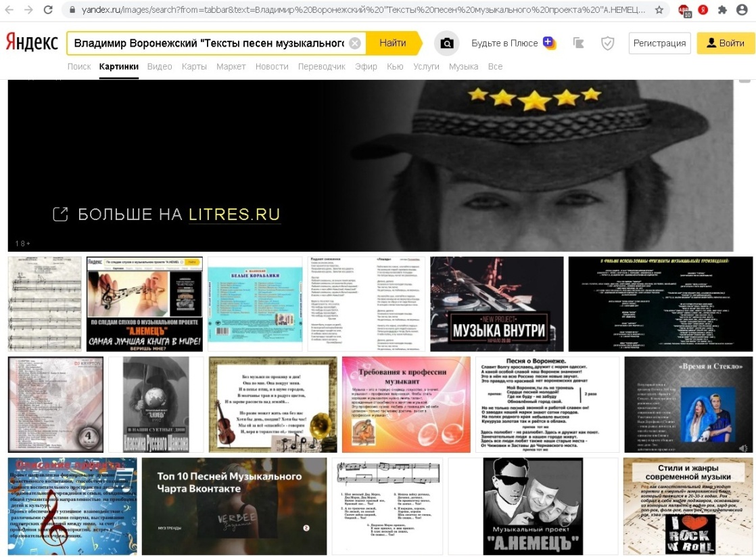Open the poem with violin and gramophone thumbnail
The height and width of the screenshot is (557, 756).
(273, 405)
